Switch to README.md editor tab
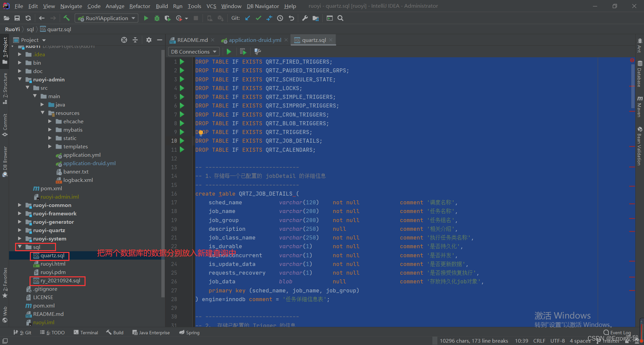Viewport: 644px width, 345px height. pos(192,40)
